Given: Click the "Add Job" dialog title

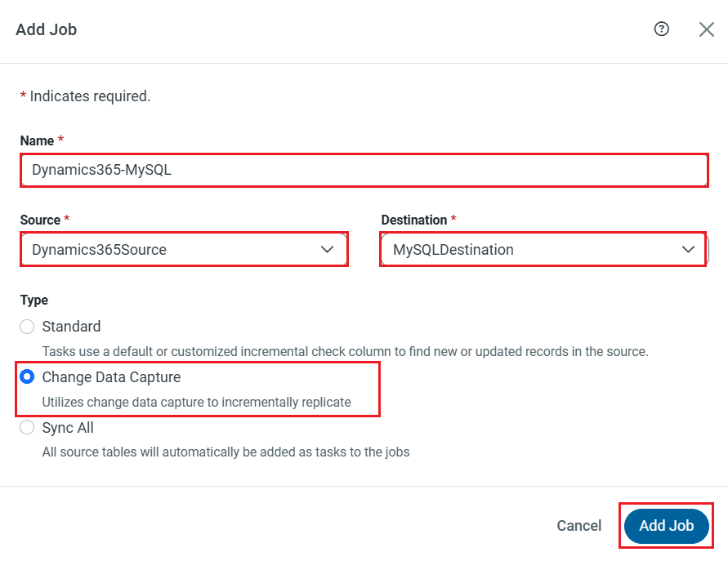Looking at the screenshot, I should point(46,30).
